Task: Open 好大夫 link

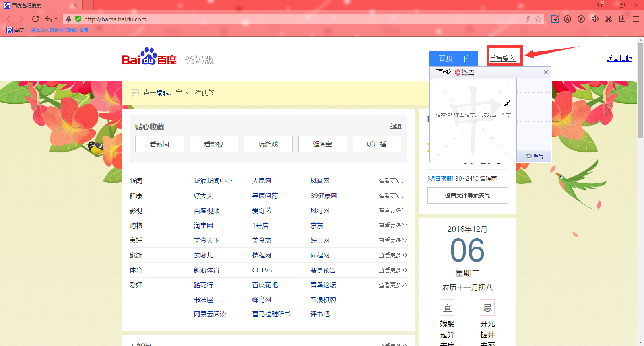Action: pos(203,196)
